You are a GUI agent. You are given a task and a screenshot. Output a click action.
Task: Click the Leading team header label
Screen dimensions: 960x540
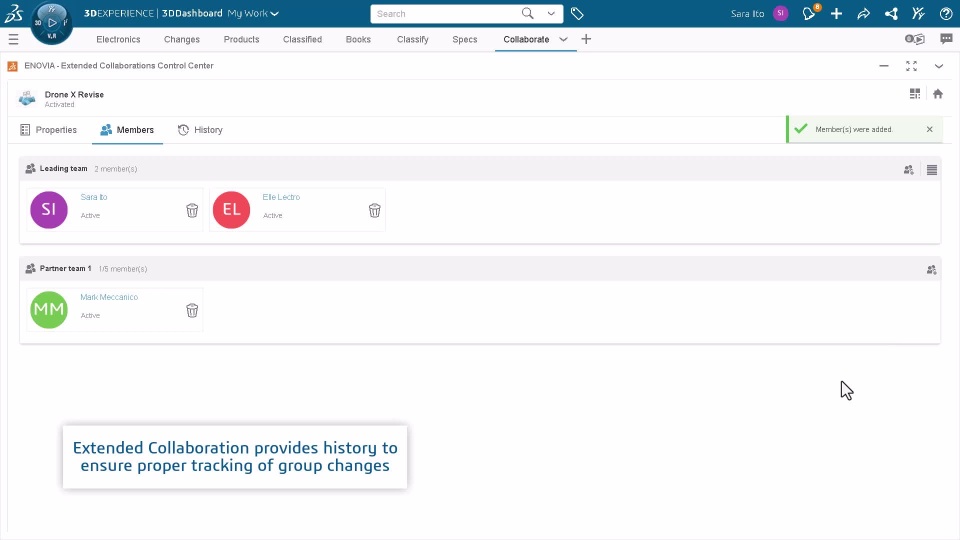[x=64, y=168]
